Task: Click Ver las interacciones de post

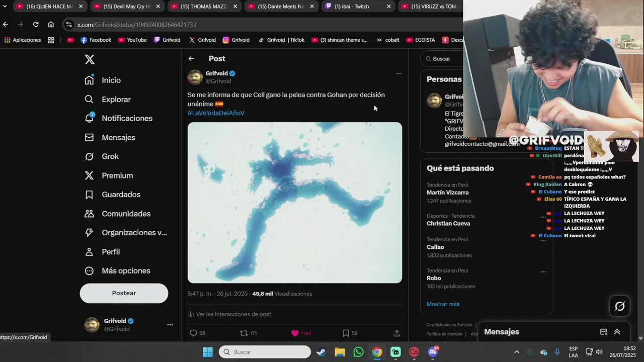Action: click(x=229, y=314)
